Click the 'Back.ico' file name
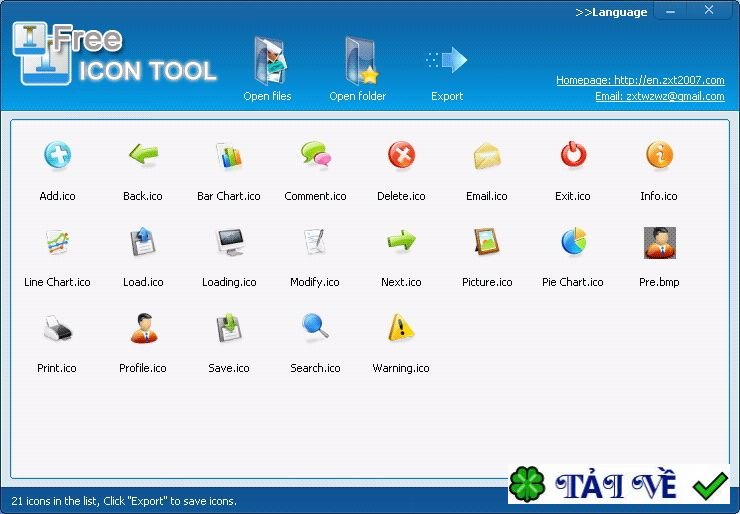Screen dimensions: 740x514 click(143, 196)
